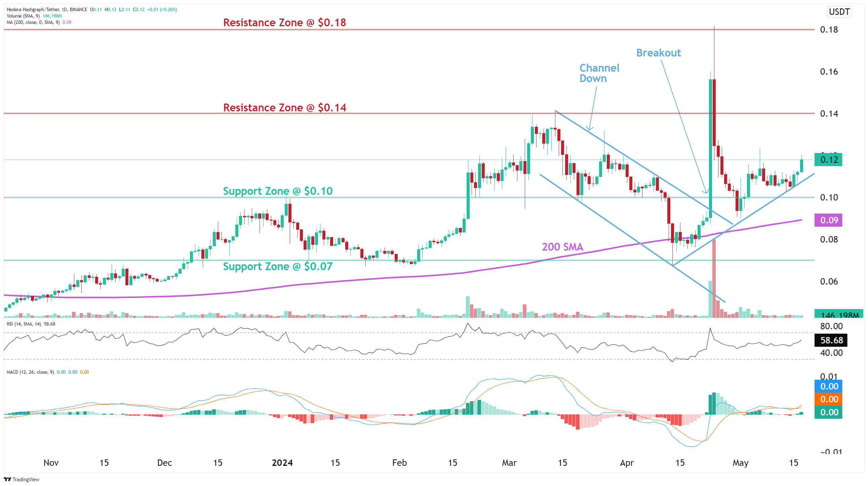Click the Hedera Hashgraph/Tether symbol title
Image resolution: width=868 pixels, height=486 pixels.
pyautogui.click(x=46, y=9)
